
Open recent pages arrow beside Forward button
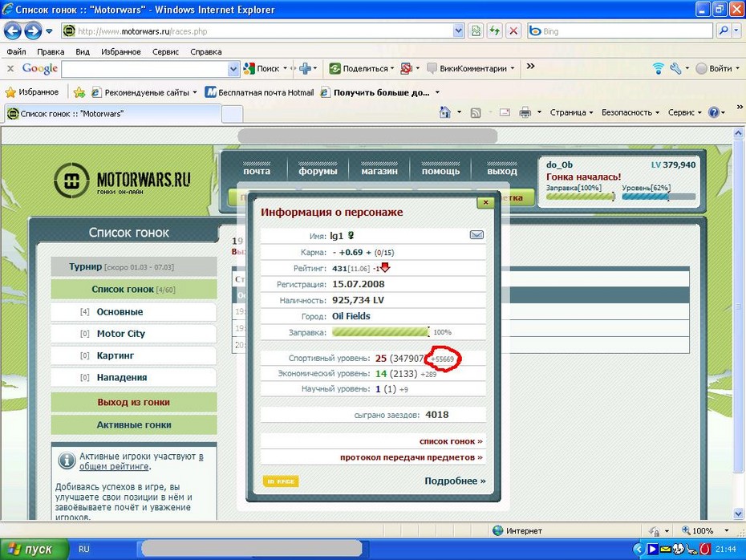[x=49, y=31]
